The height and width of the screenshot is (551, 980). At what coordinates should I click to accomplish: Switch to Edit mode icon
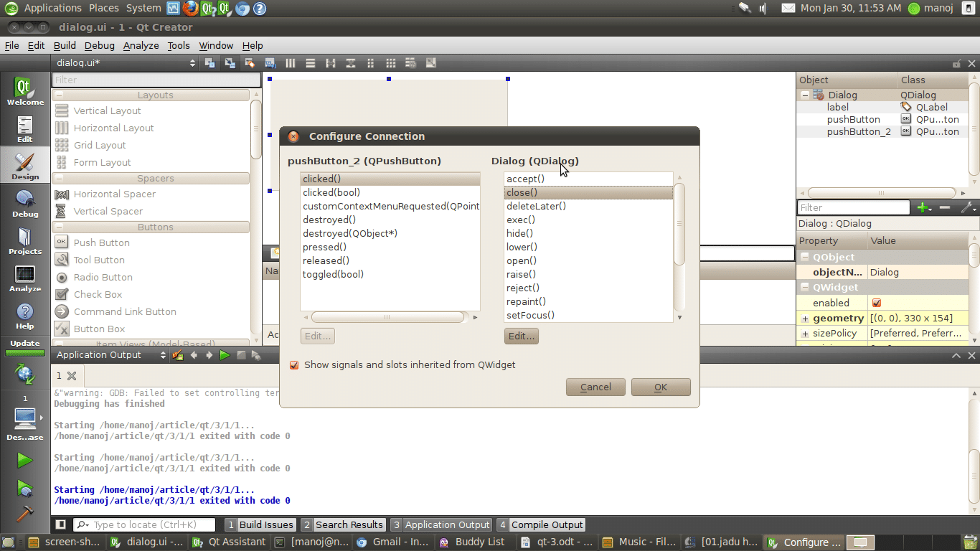click(25, 129)
